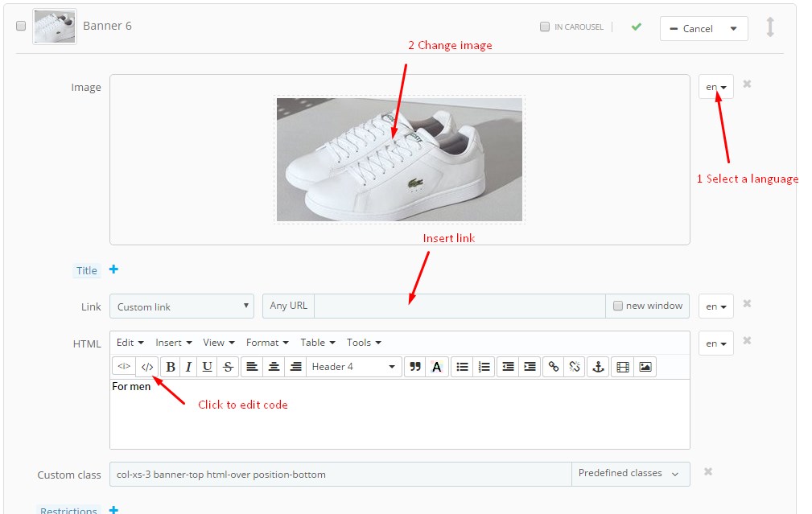Click the inline code (<i>) toolbar icon
812x514 pixels.
point(124,367)
